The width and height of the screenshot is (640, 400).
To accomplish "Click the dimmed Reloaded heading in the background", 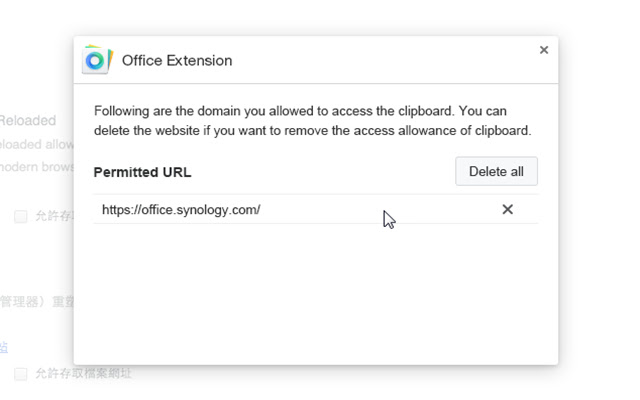I will click(28, 120).
